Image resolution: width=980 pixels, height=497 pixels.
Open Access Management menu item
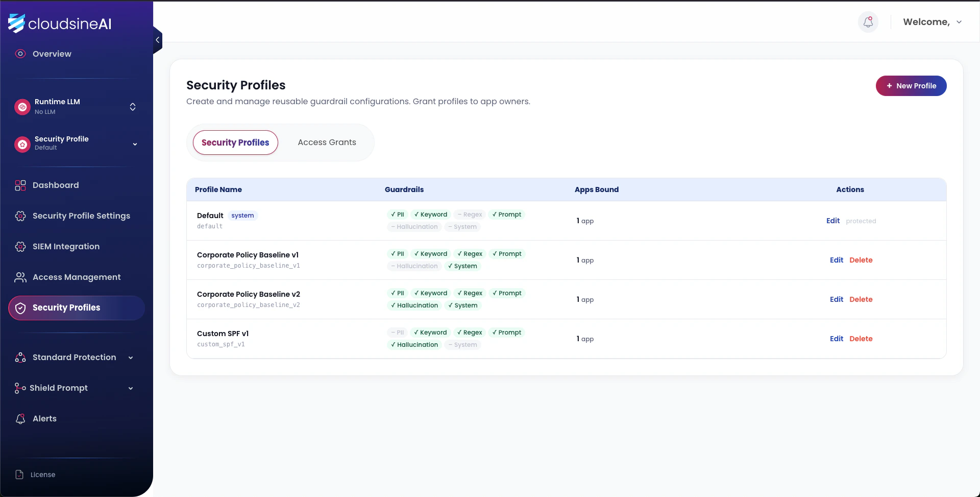(77, 277)
